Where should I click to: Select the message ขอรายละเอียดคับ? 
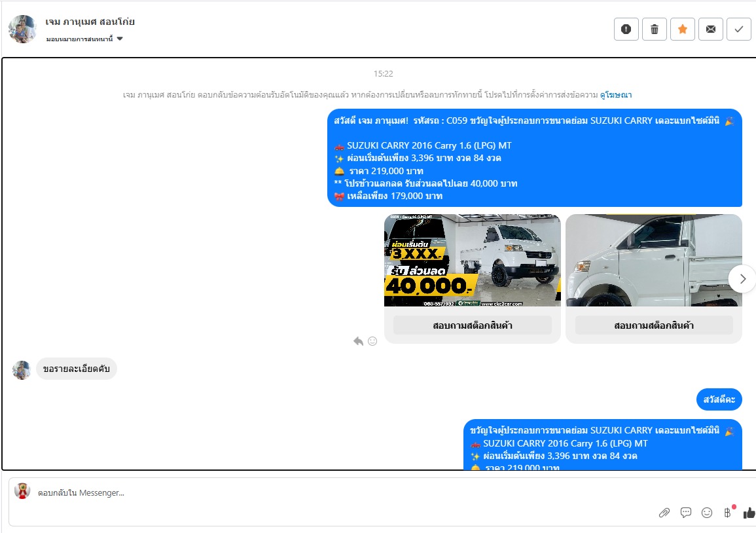click(77, 369)
